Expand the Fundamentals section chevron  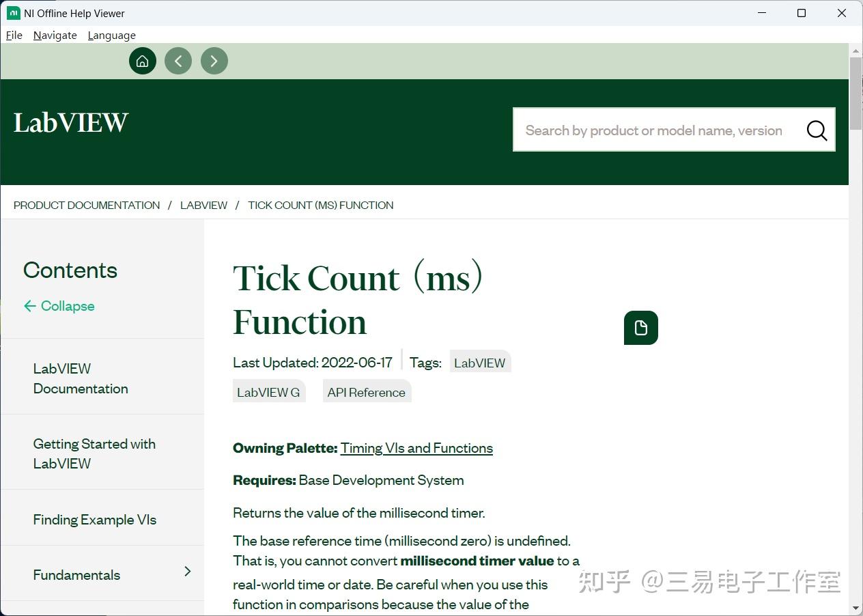(188, 572)
